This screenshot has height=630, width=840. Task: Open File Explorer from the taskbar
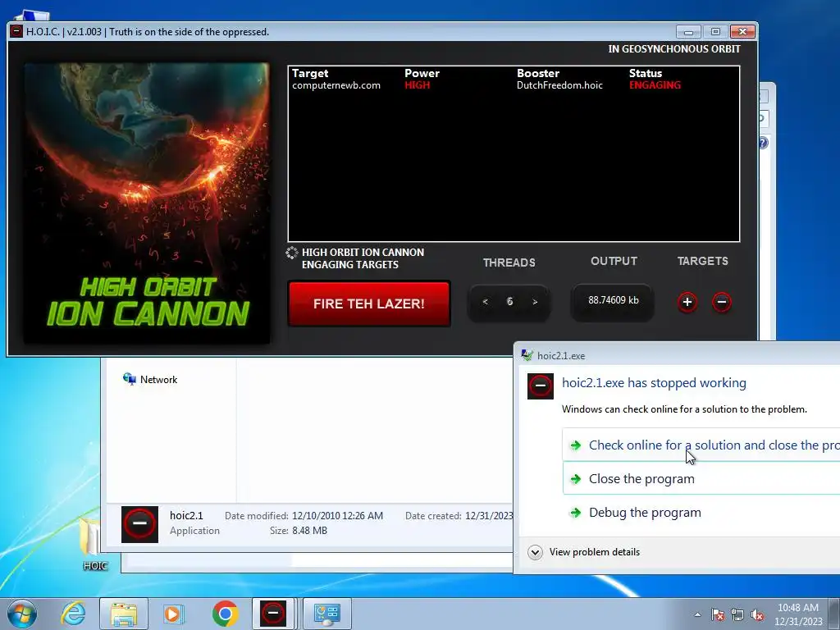124,614
